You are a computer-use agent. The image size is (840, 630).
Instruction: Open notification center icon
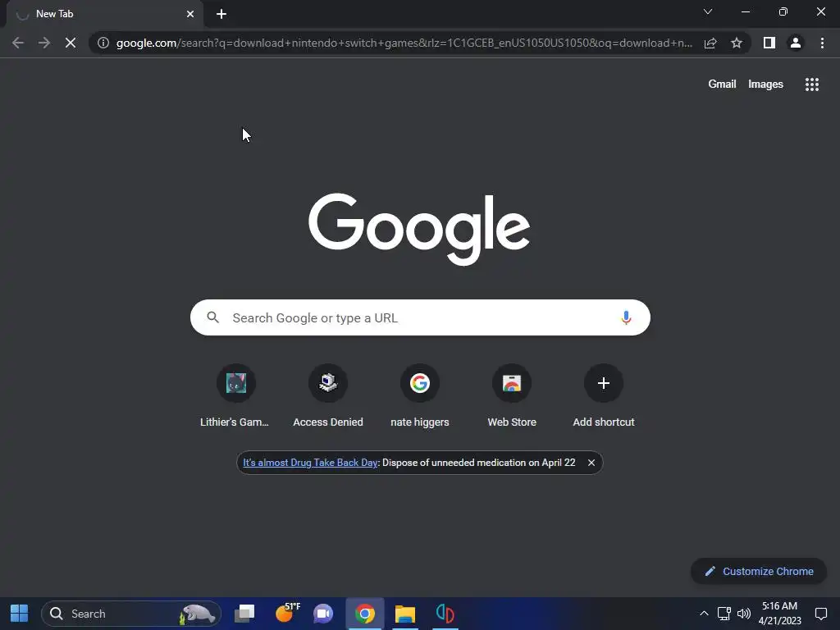click(x=820, y=614)
